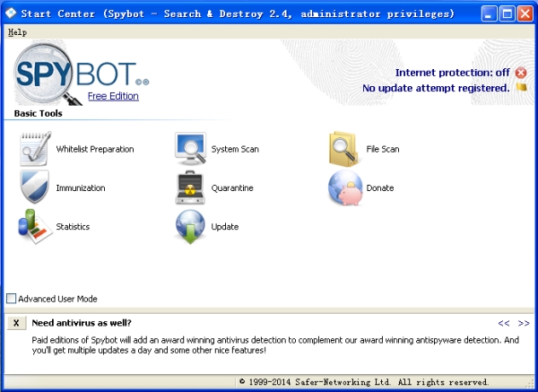Click the Immunization label
The width and height of the screenshot is (538, 392).
pos(81,187)
